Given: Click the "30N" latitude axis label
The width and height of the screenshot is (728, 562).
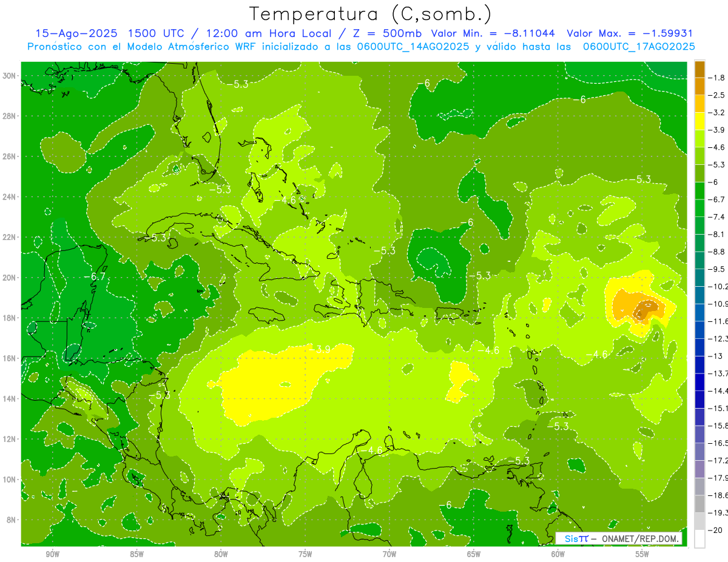Looking at the screenshot, I should pos(10,76).
